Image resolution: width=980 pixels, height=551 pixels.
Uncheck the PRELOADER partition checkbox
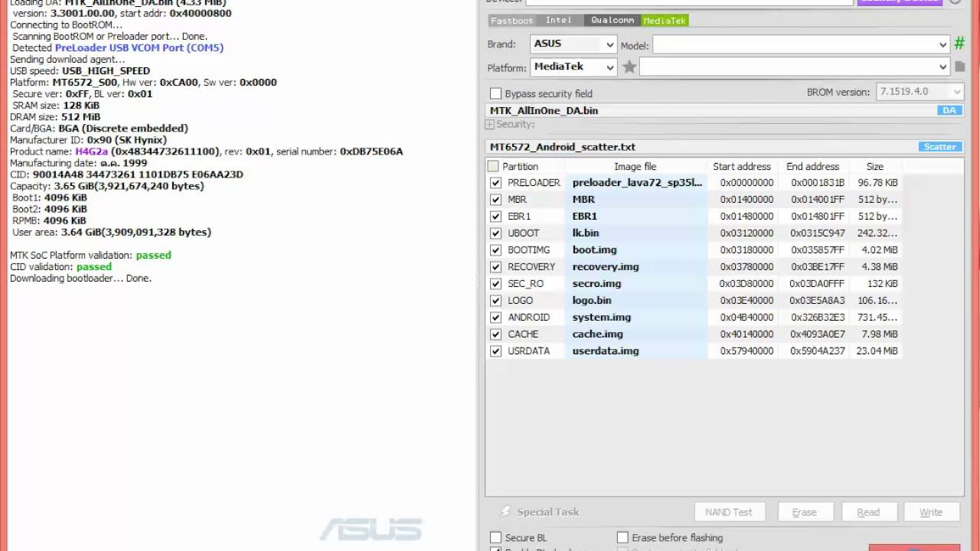point(495,183)
